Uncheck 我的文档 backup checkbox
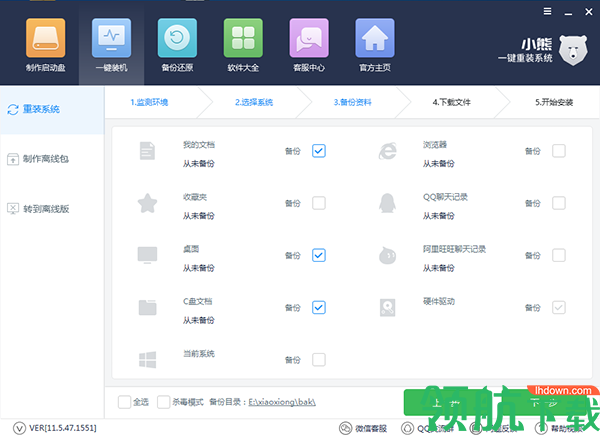Screen dimensions: 600x438 coord(319,151)
